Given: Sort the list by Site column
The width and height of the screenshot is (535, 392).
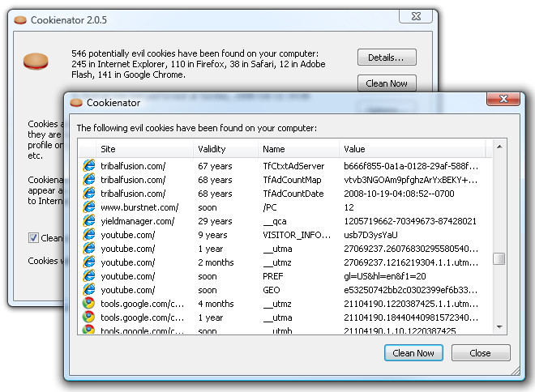Looking at the screenshot, I should 144,149.
